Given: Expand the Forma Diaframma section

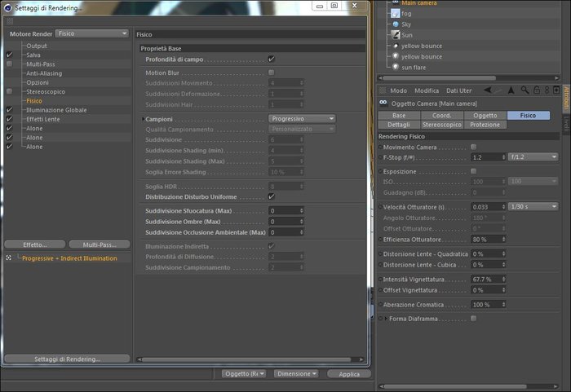Looking at the screenshot, I should pos(386,319).
